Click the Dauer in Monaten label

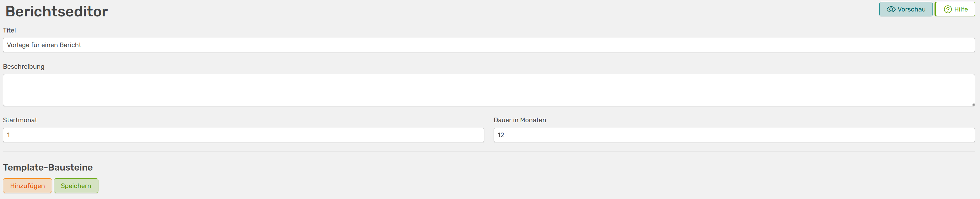[x=520, y=120]
